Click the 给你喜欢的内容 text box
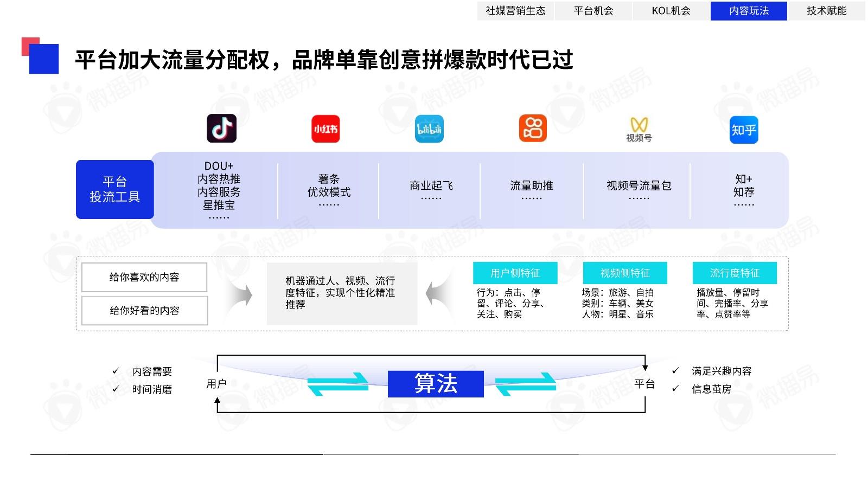The image size is (868, 488). [144, 277]
